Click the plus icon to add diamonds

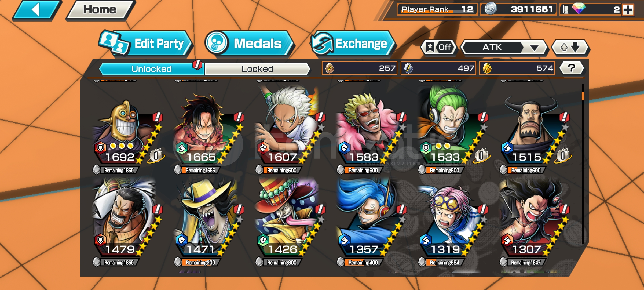[628, 10]
